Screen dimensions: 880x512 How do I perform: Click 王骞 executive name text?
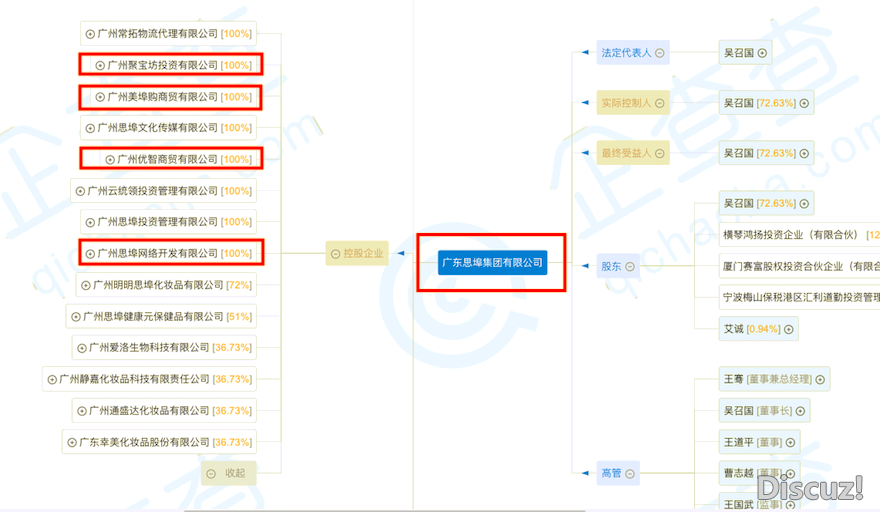(x=734, y=380)
